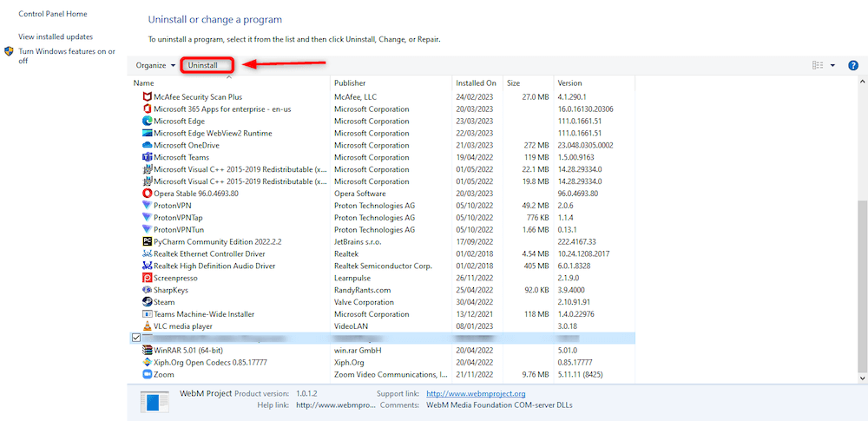Screen dimensions: 868x421
Task: Select the VLC media player cone icon
Action: coord(148,326)
